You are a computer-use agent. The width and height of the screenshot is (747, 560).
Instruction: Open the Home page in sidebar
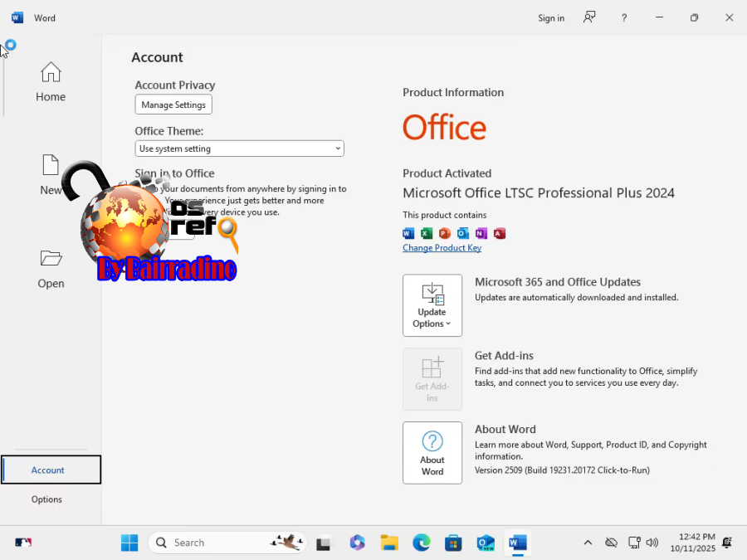point(51,82)
